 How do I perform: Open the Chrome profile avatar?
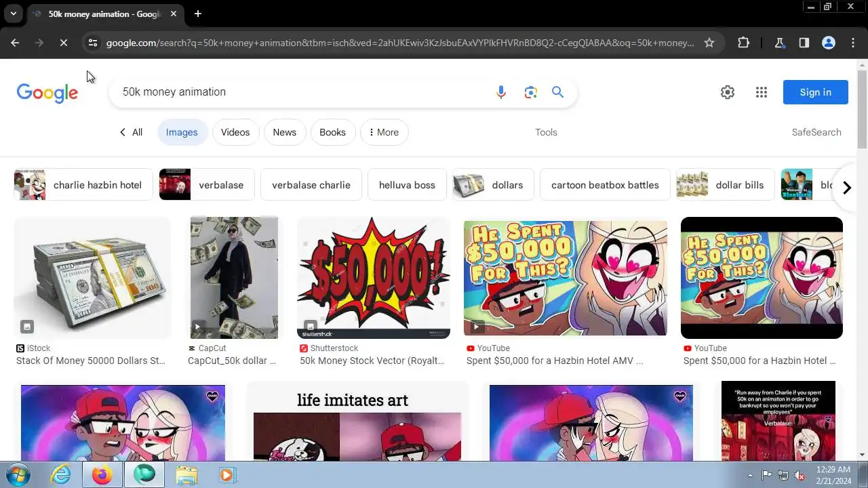click(828, 43)
